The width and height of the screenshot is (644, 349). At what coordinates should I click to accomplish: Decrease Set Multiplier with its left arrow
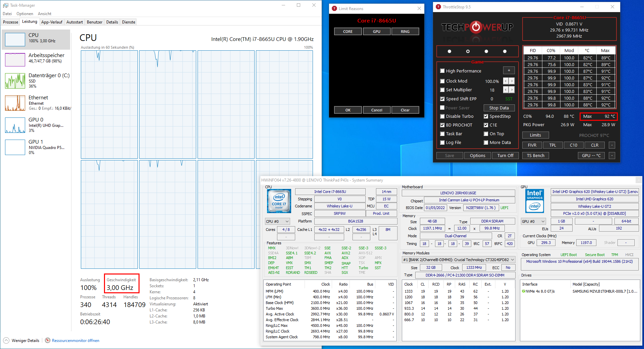pos(506,90)
